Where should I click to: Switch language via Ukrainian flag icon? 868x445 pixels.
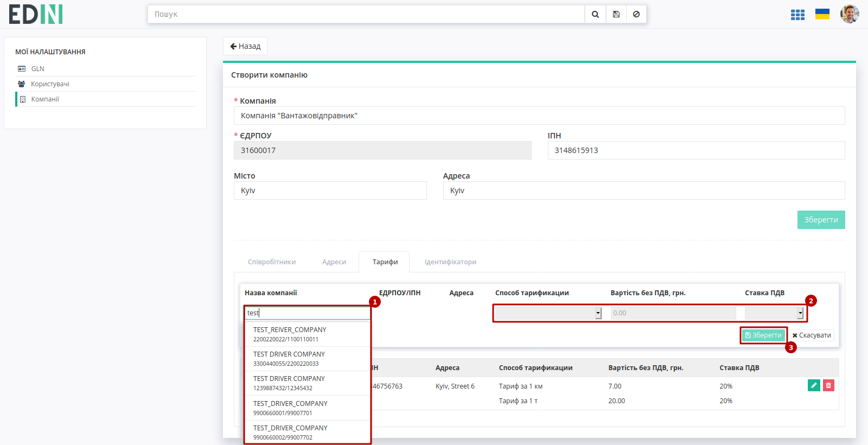(822, 14)
